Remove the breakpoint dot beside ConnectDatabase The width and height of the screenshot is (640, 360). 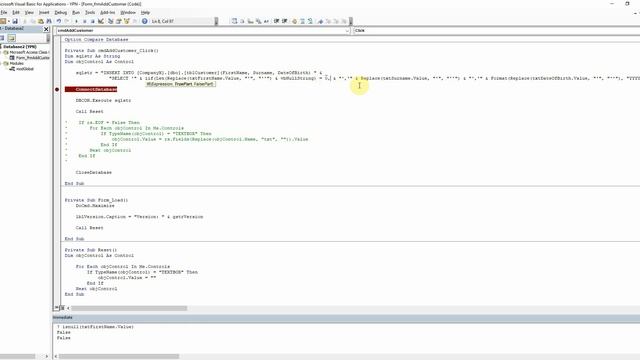57,89
